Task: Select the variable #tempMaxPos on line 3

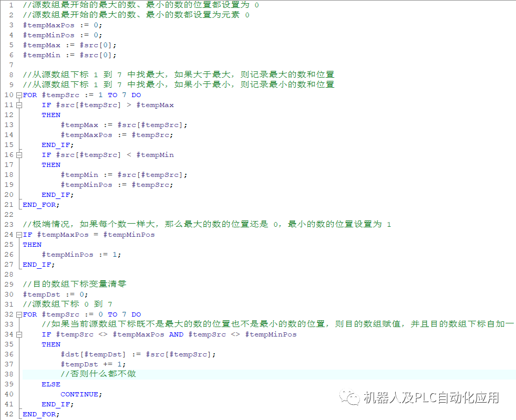Action: click(49, 25)
